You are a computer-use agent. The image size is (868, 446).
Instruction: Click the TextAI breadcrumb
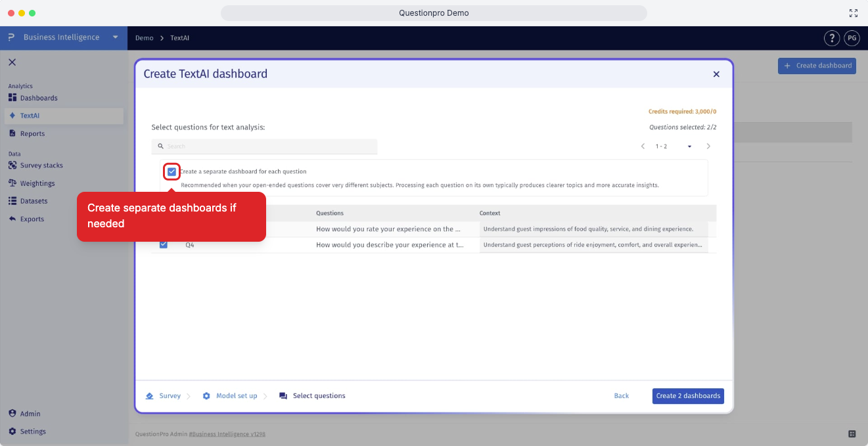[x=179, y=38]
